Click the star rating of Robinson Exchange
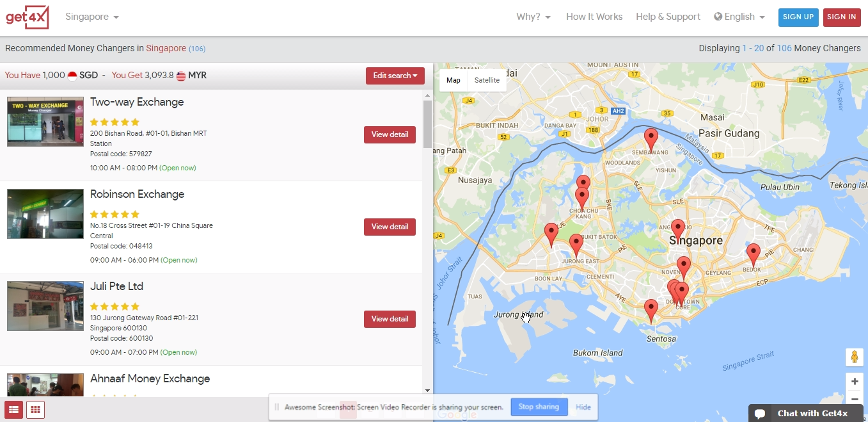 click(x=114, y=215)
